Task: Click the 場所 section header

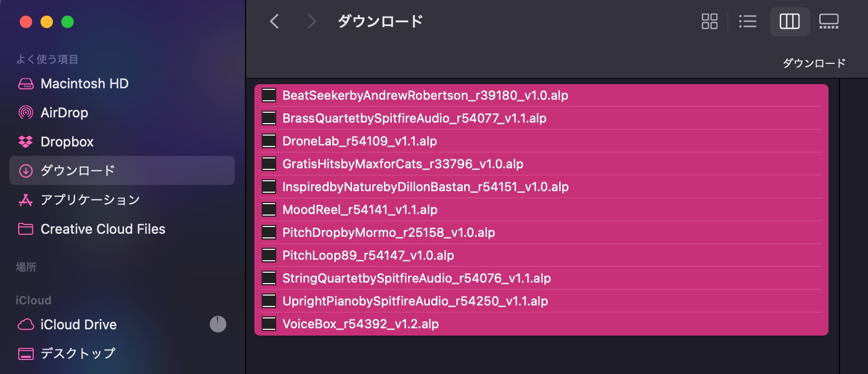Action: click(x=26, y=267)
